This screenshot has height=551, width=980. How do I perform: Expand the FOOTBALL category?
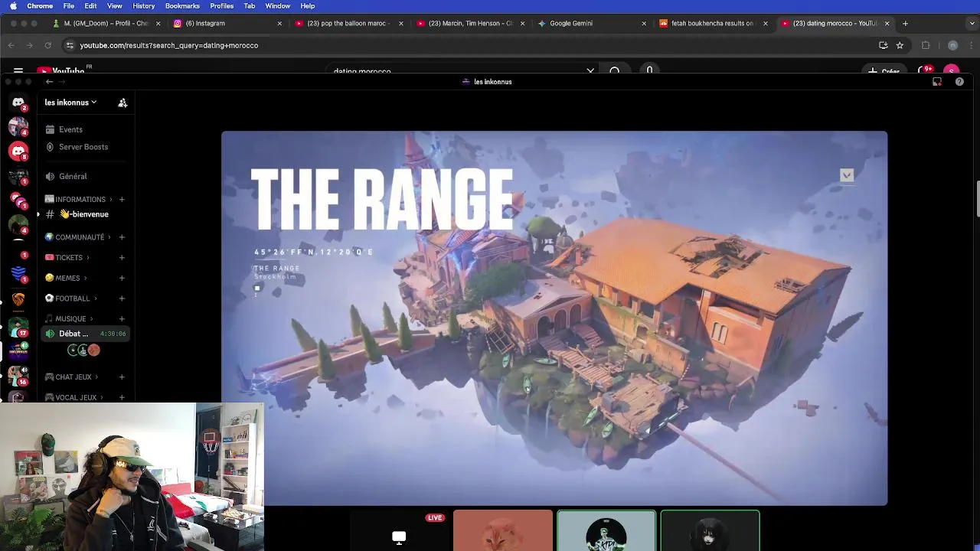point(70,298)
